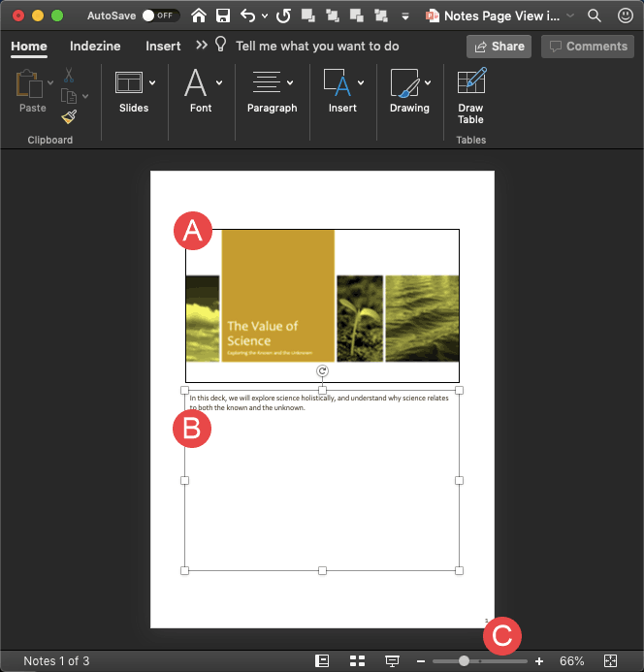644x672 pixels.
Task: Click Bring to Front icon in title bar
Action: pyautogui.click(x=333, y=16)
